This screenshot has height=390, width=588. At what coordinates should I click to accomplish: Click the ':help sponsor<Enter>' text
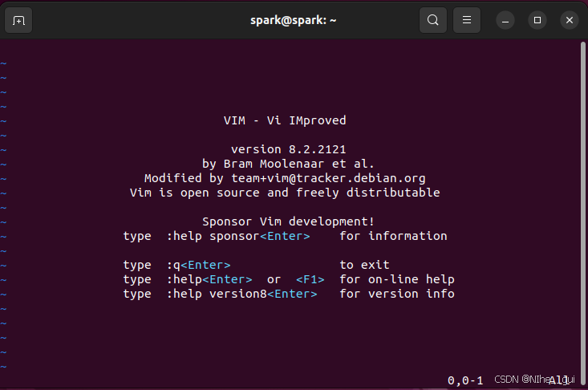pos(238,236)
